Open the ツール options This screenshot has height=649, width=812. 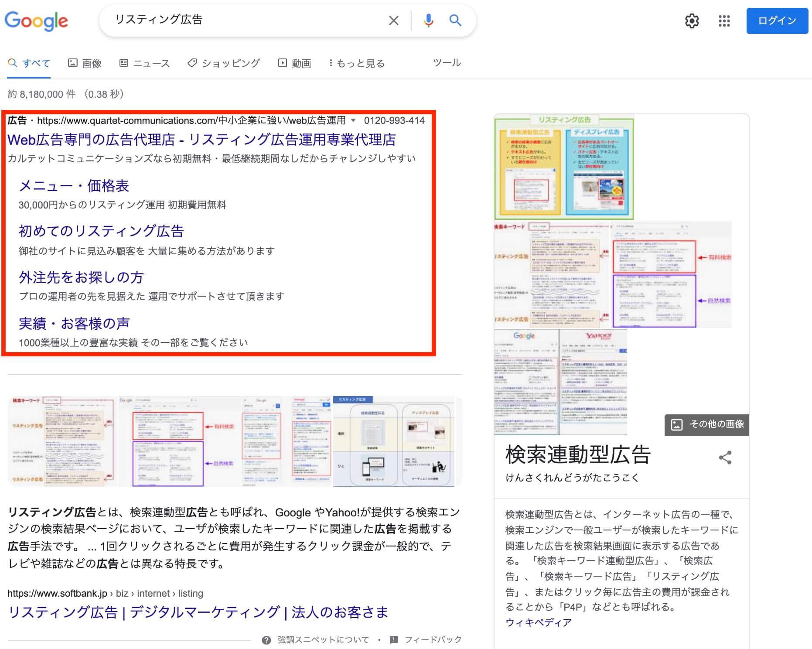click(447, 63)
